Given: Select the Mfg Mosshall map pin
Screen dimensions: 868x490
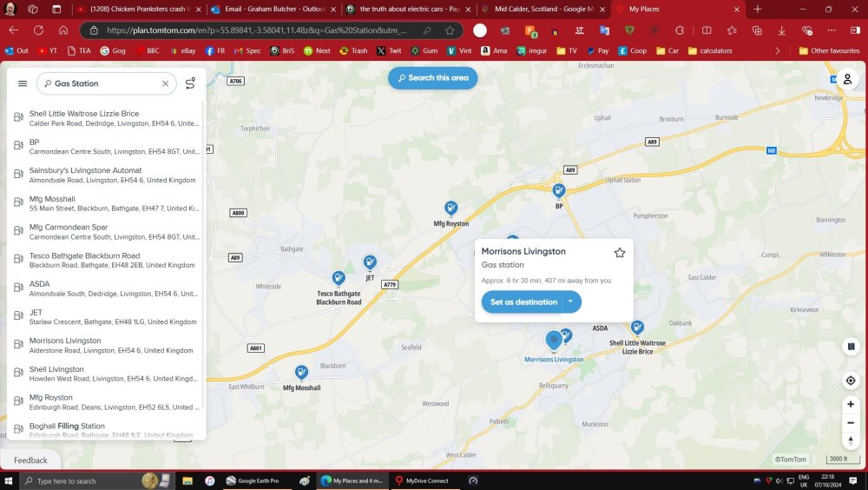Looking at the screenshot, I should coord(301,372).
